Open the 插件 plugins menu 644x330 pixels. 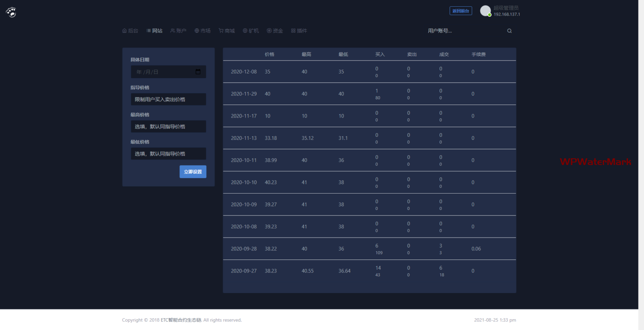(299, 31)
